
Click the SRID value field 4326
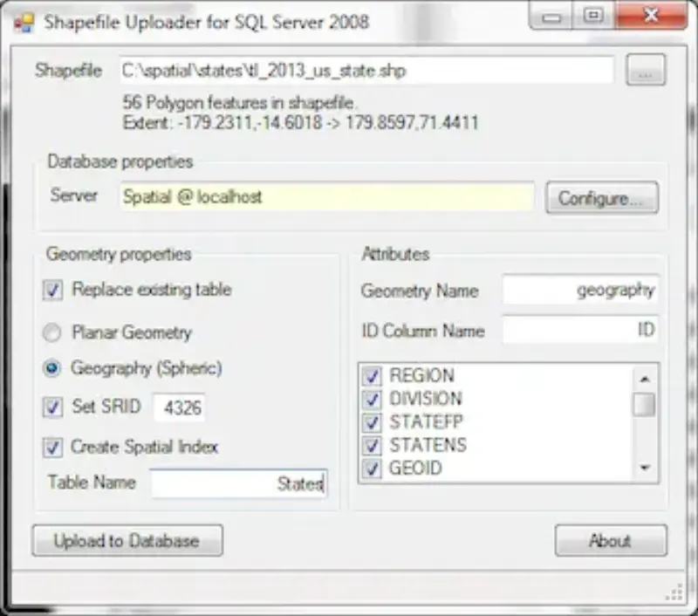(x=180, y=407)
